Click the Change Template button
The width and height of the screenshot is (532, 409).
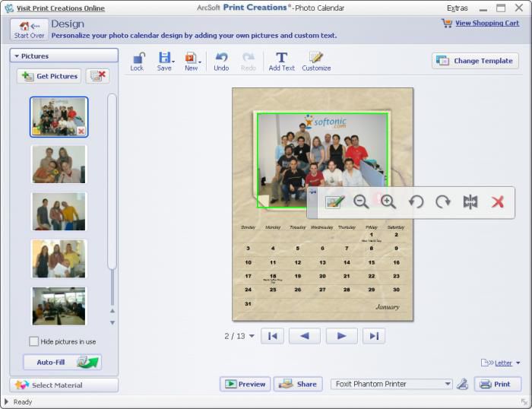pos(475,61)
